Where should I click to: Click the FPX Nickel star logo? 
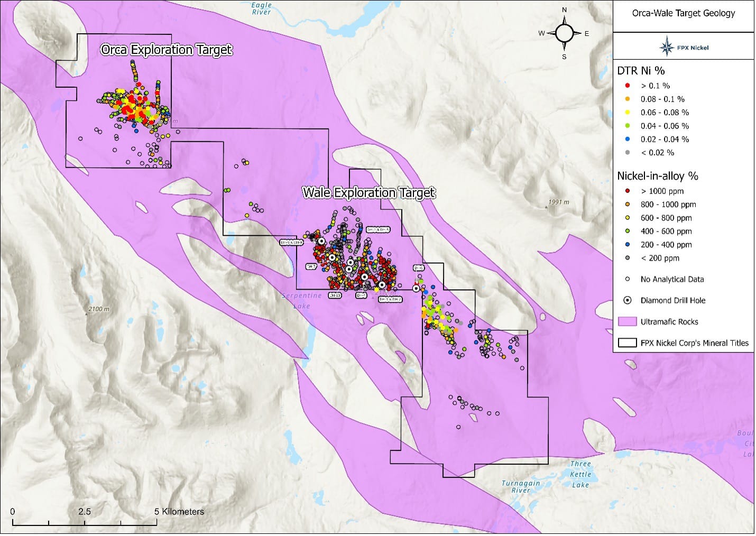point(667,47)
